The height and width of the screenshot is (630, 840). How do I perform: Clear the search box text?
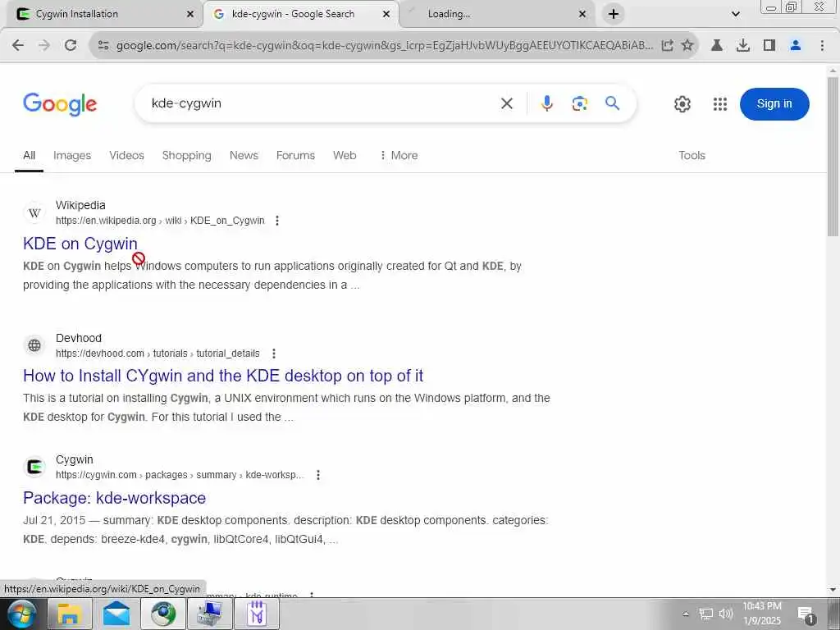[x=507, y=103]
